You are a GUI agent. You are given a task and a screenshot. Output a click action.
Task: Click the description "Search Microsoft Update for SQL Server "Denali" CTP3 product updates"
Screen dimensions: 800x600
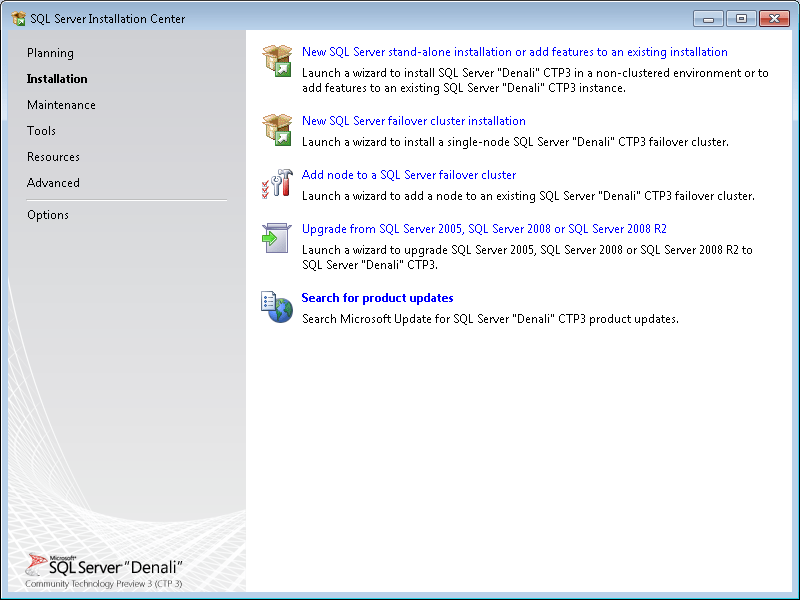pyautogui.click(x=490, y=319)
